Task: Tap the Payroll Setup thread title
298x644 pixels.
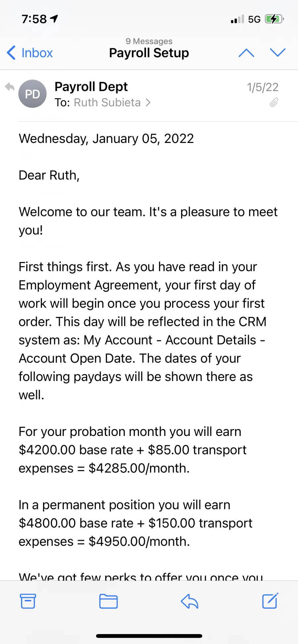Action: tap(149, 53)
